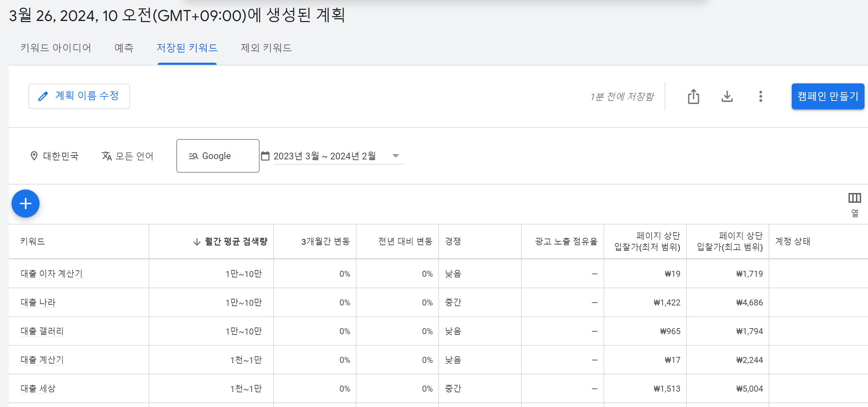The image size is (868, 407).
Task: Open the keyword link 대출 이자 계산기
Action: [x=51, y=274]
